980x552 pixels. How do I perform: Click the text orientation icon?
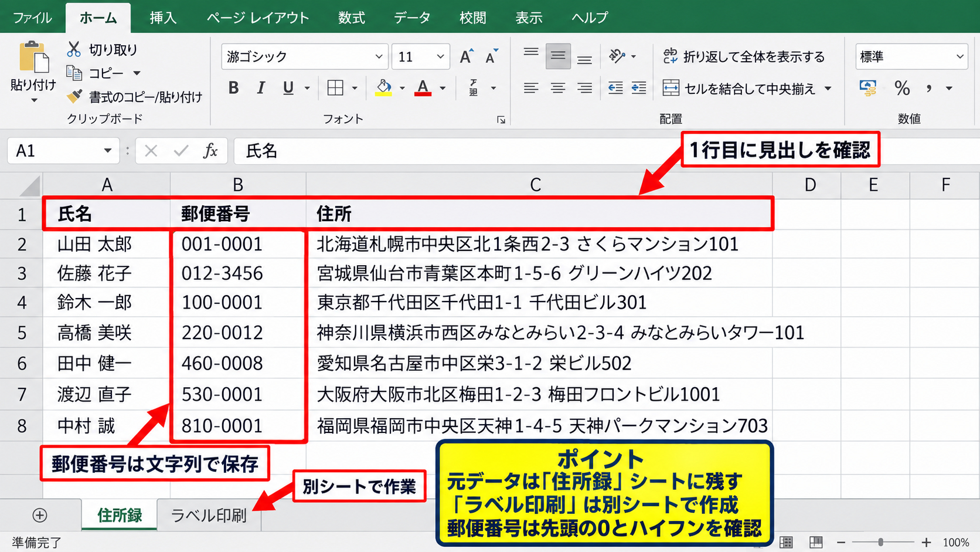(x=617, y=56)
